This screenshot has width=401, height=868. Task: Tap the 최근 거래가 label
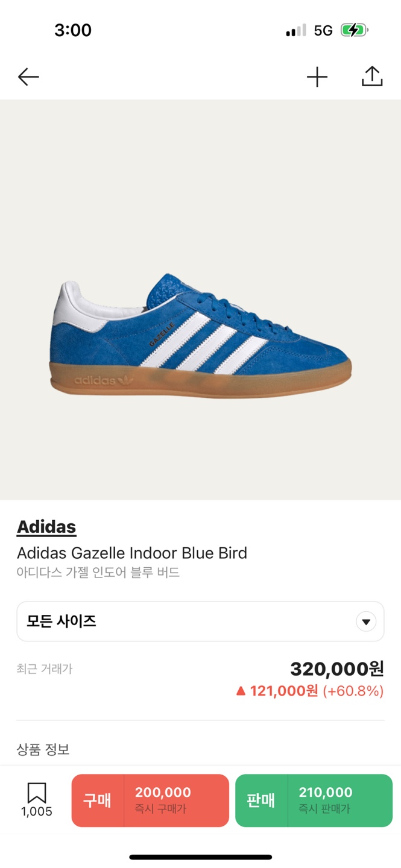pyautogui.click(x=45, y=668)
